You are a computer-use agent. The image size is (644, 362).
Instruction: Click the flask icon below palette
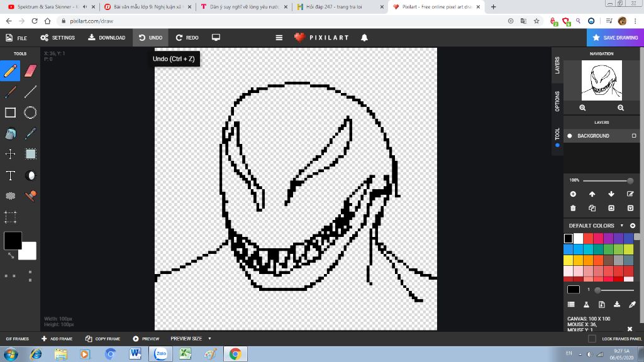coord(586,305)
